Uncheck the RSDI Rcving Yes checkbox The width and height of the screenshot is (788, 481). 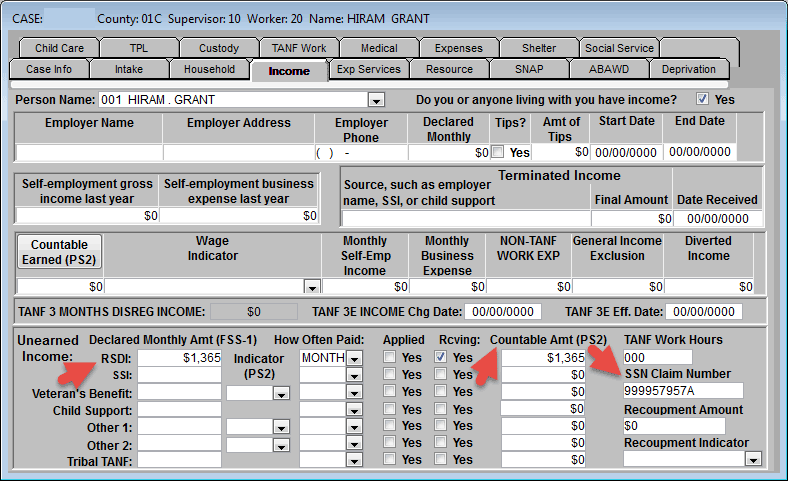pyautogui.click(x=440, y=357)
